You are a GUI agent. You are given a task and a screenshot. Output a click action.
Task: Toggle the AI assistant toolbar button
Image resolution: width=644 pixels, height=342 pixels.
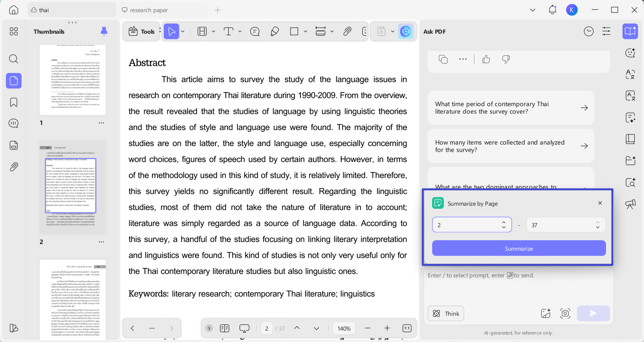pos(406,31)
